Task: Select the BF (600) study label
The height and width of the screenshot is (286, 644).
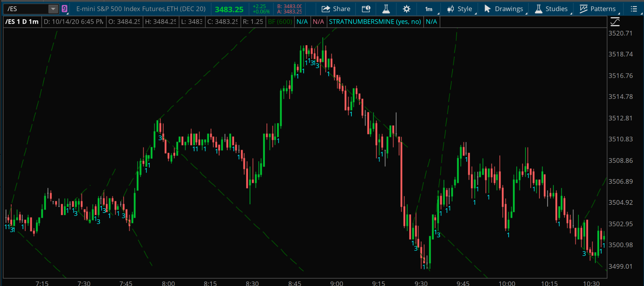Action: click(280, 22)
